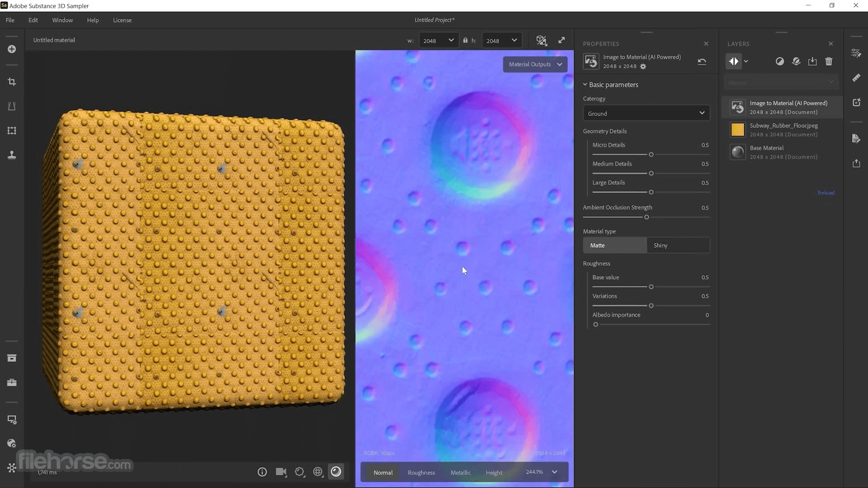Click the Layers filter button with split arrows
868x488 pixels.
coord(734,61)
